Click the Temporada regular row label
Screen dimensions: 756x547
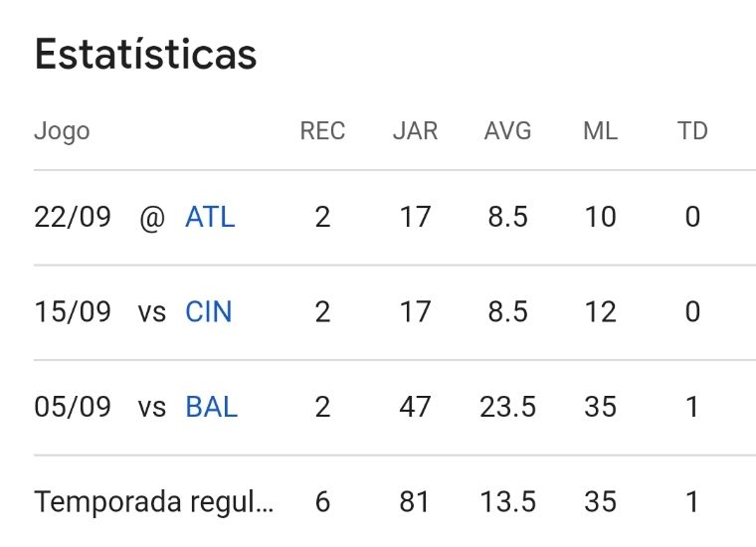point(153,502)
